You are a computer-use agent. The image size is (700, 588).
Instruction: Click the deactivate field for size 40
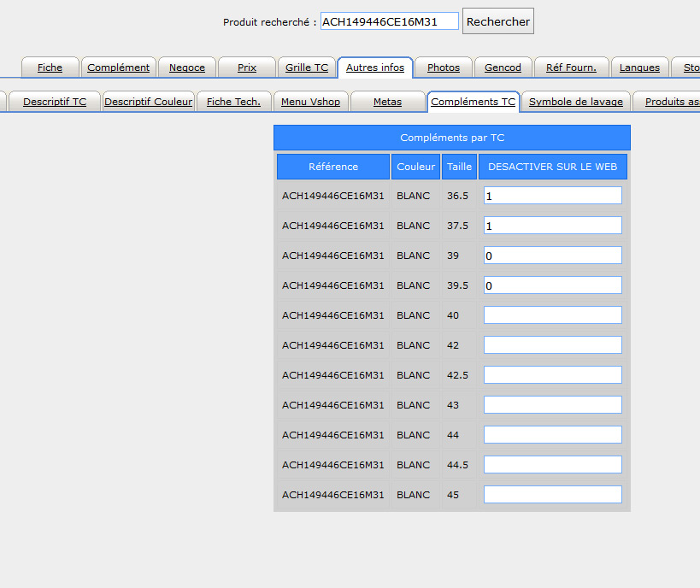[552, 315]
